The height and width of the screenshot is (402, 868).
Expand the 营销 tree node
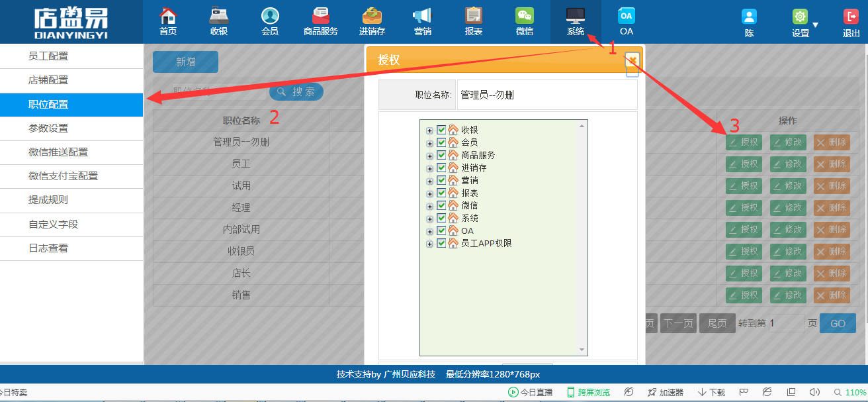(x=429, y=181)
